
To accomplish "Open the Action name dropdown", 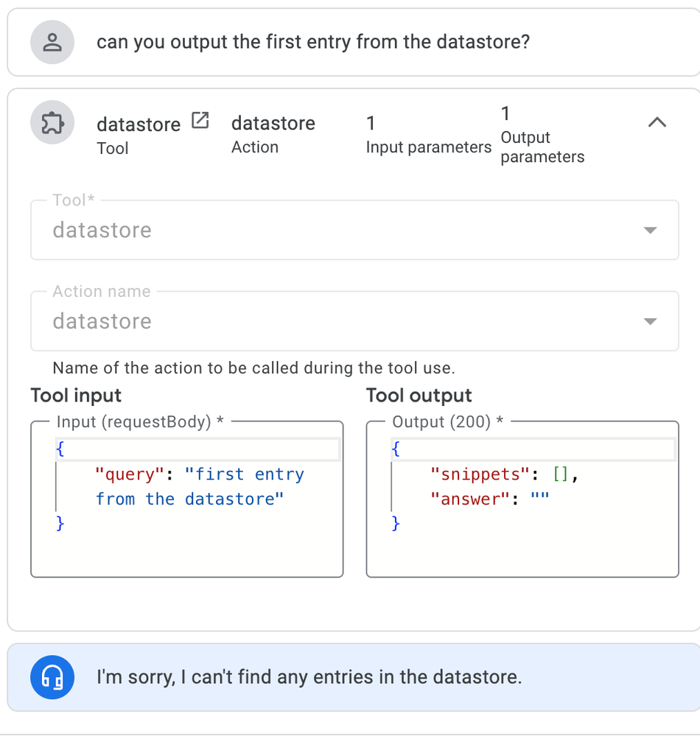I will pos(354,321).
